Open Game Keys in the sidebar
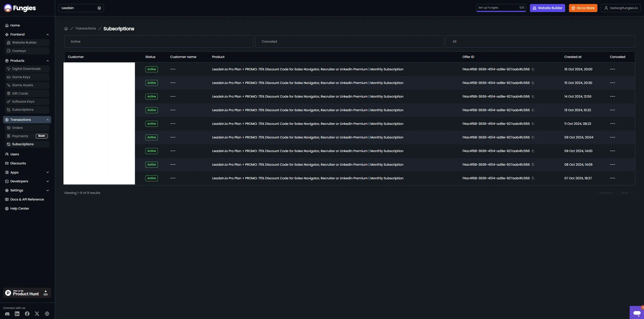This screenshot has width=644, height=319. [27, 77]
